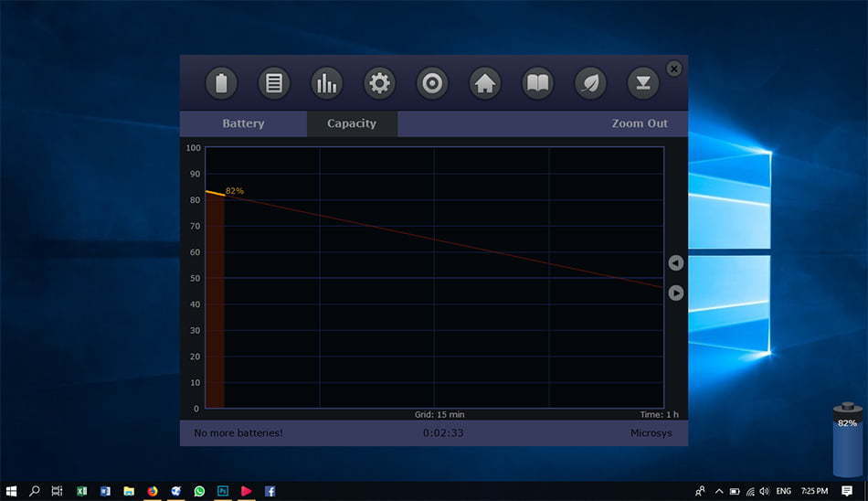Open taskbar search magnifier

(x=35, y=491)
